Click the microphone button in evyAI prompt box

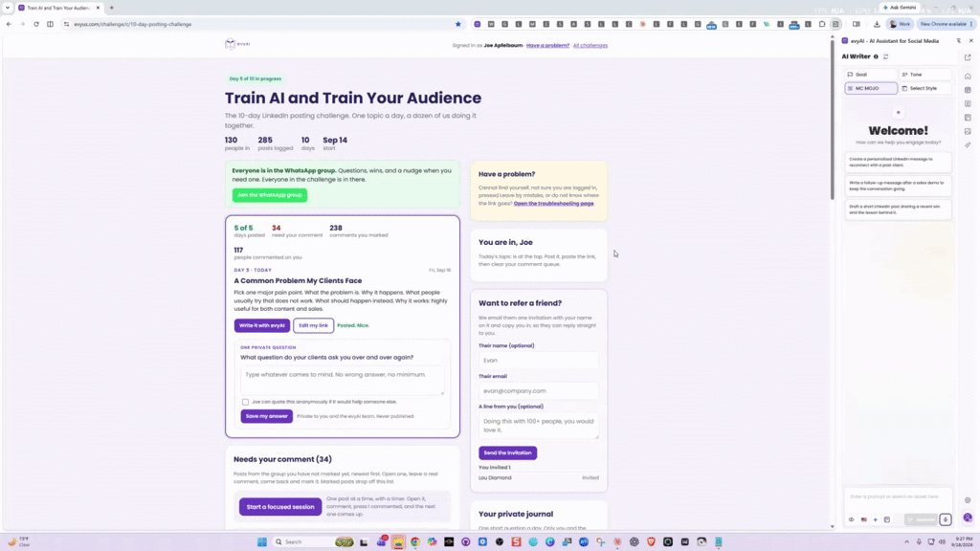pos(945,519)
